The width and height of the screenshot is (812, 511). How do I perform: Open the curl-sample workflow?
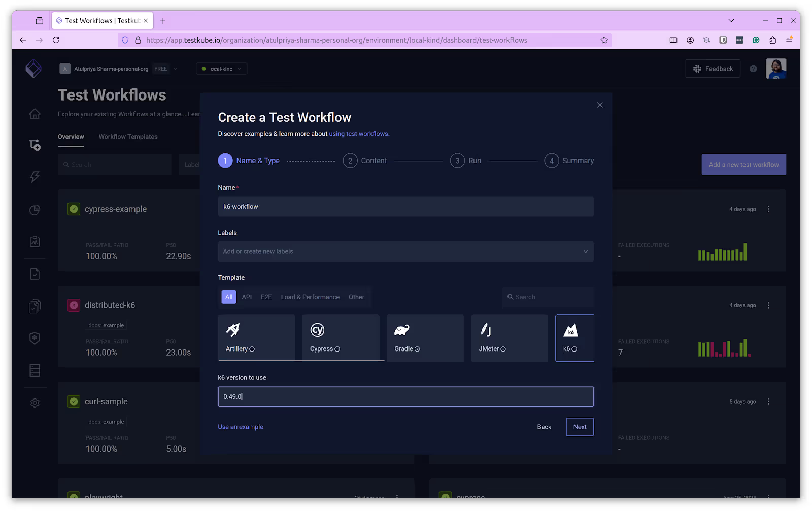pyautogui.click(x=106, y=401)
